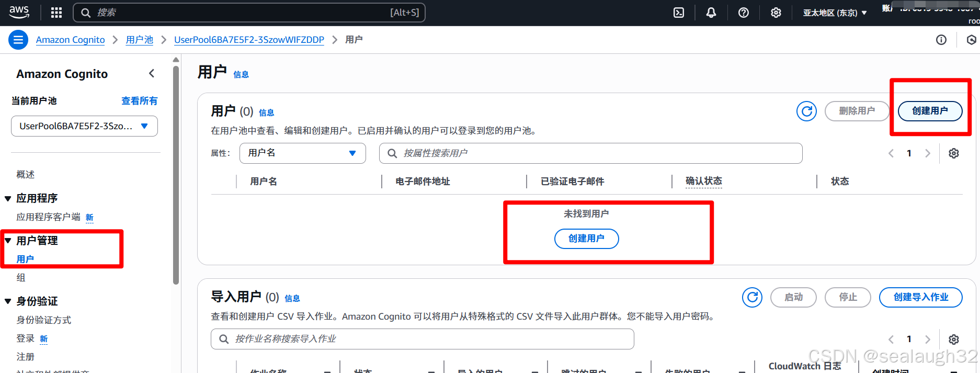The image size is (980, 373).
Task: Click the 创建用户 button at top right
Action: click(930, 111)
